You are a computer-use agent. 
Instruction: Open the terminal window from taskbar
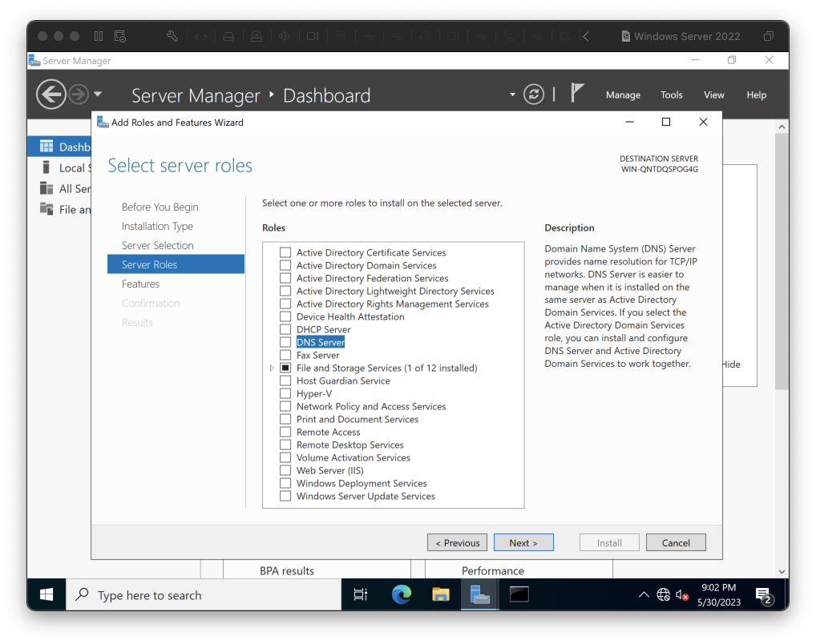coord(519,594)
